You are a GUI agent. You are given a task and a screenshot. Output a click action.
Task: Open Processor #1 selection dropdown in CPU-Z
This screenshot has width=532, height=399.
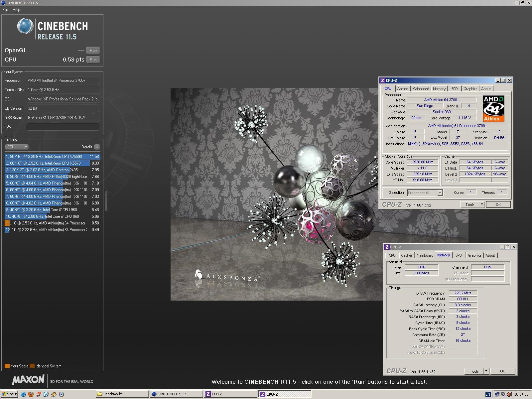pyautogui.click(x=425, y=193)
